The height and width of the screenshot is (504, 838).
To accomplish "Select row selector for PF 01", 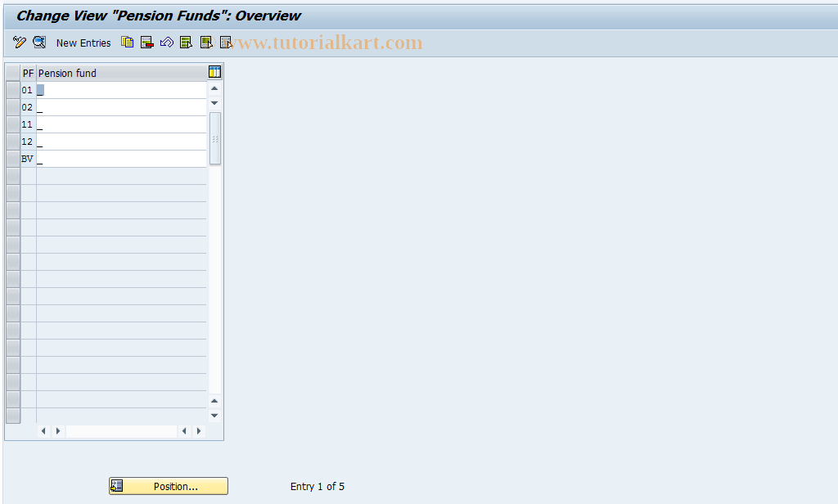I will tap(13, 90).
